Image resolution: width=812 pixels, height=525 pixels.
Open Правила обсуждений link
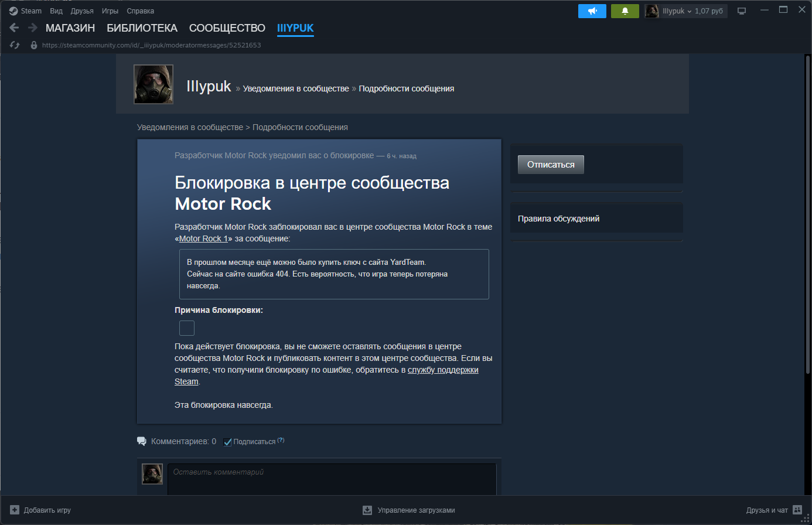558,219
